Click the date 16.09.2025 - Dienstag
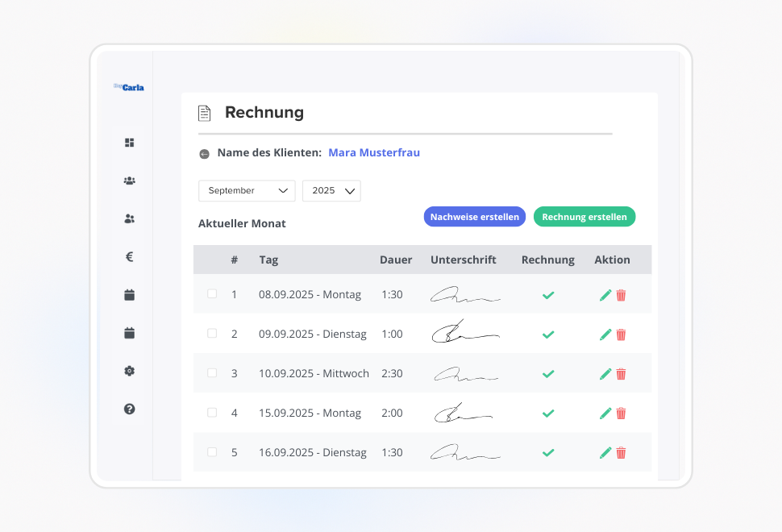This screenshot has width=782, height=532. (x=312, y=453)
